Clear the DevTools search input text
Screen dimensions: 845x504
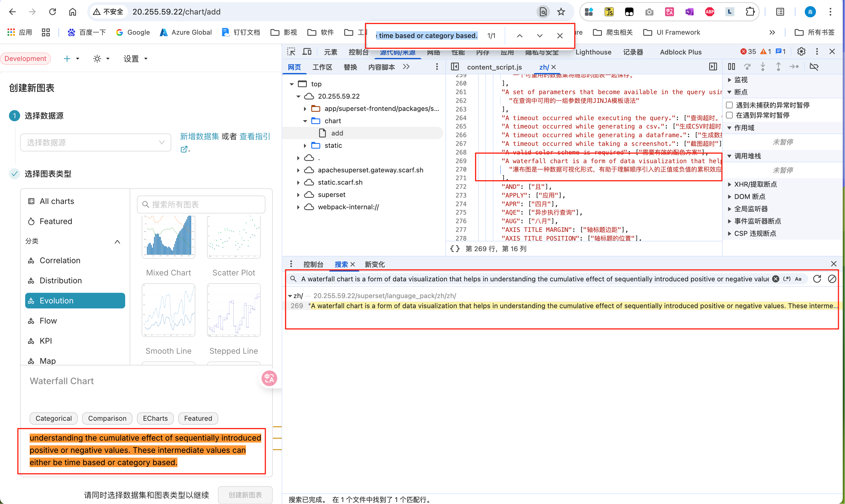pyautogui.click(x=776, y=279)
